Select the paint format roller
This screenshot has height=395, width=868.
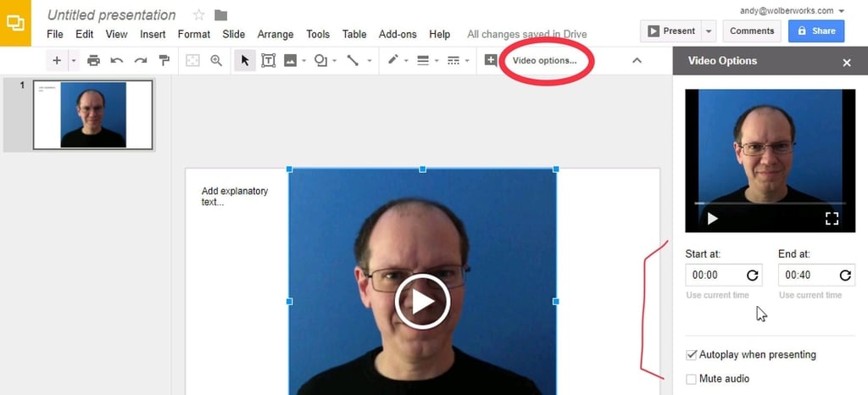tap(164, 60)
